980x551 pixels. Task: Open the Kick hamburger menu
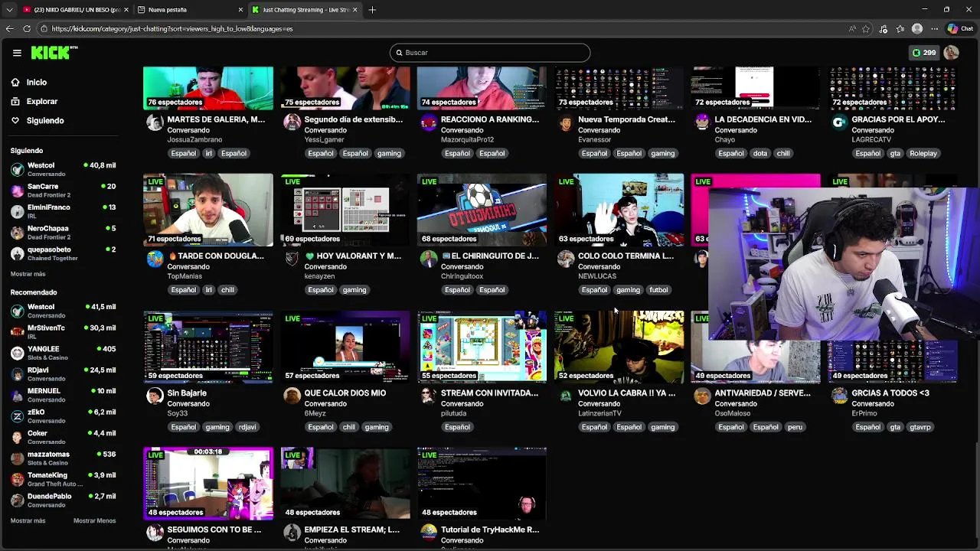17,53
